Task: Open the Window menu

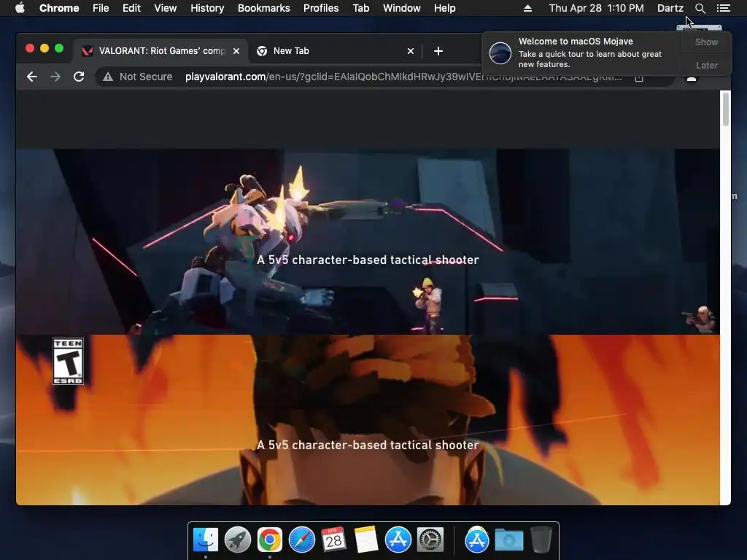Action: tap(402, 8)
